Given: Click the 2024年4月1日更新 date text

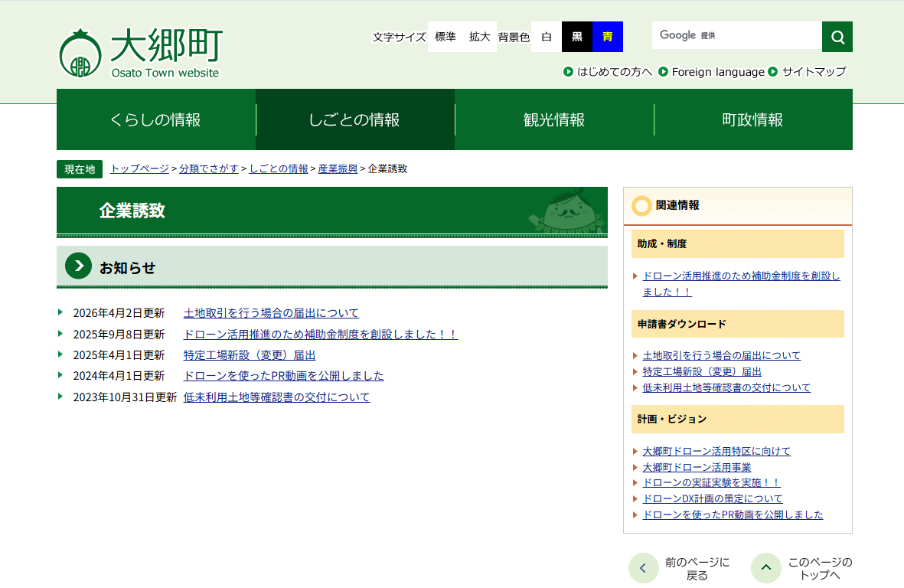Looking at the screenshot, I should click(119, 376).
